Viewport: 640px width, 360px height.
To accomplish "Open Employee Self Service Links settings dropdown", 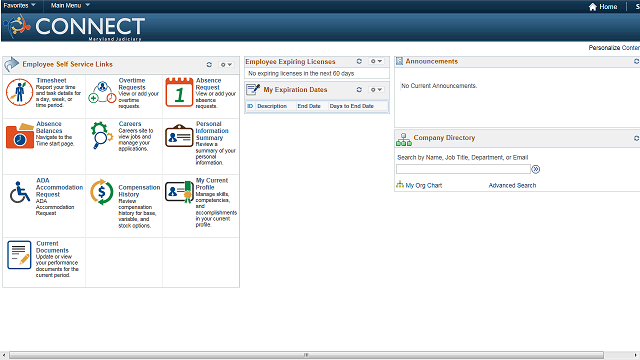I will (x=226, y=64).
